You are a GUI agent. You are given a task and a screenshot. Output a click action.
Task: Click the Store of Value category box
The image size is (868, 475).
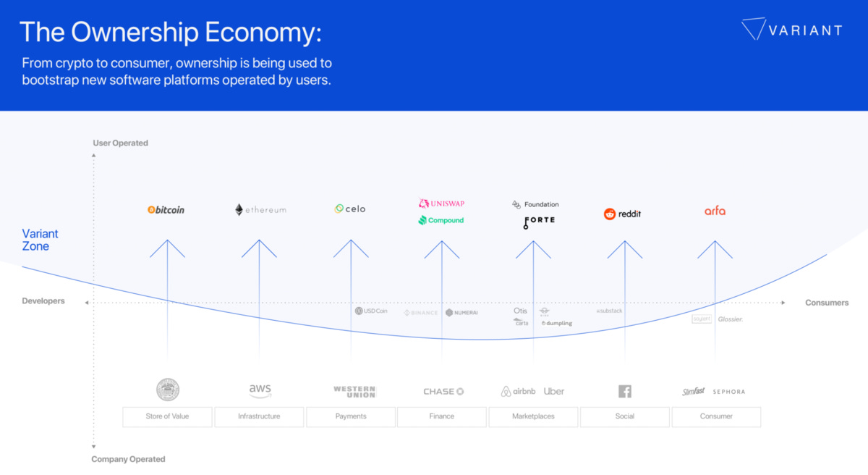[x=168, y=416]
